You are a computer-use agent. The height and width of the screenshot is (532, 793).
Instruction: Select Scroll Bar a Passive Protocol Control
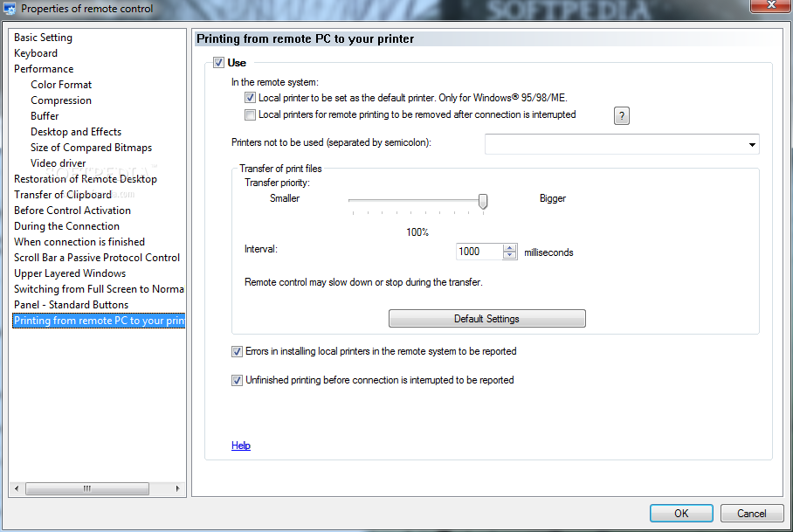tap(97, 257)
